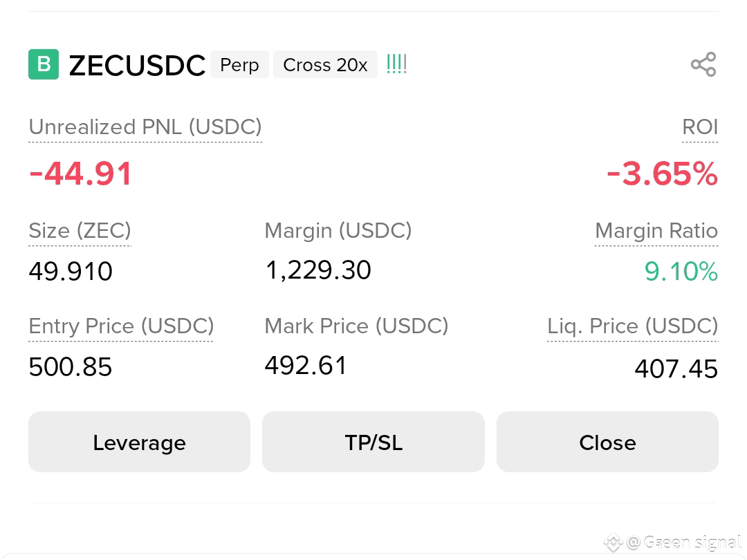Viewport: 747px width, 560px height.
Task: Tap the Cross 20x margin mode tag
Action: coord(325,65)
